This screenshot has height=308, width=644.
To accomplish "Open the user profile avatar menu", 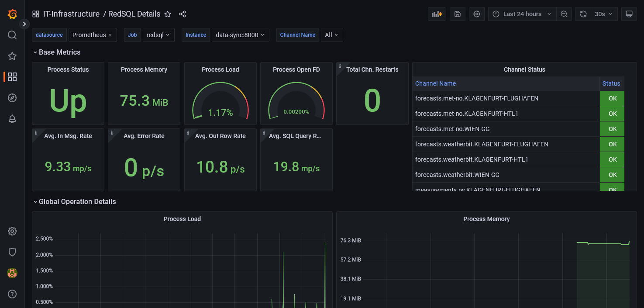I will tap(12, 273).
